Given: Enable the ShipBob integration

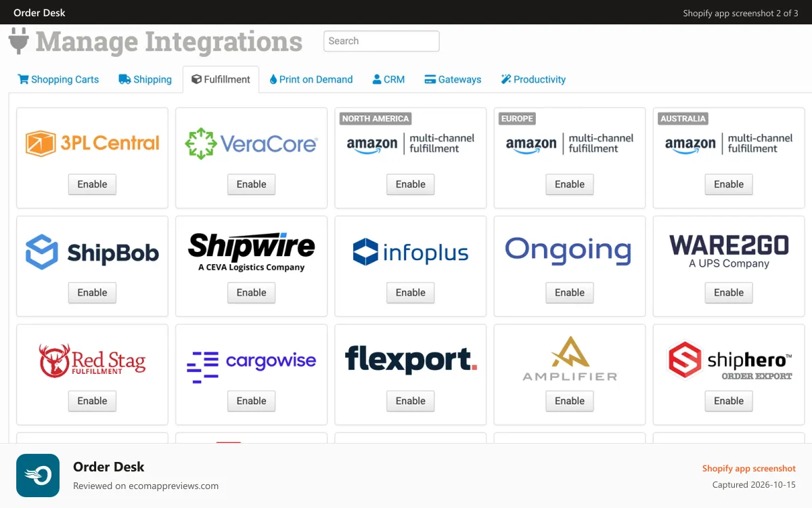Looking at the screenshot, I should (92, 293).
